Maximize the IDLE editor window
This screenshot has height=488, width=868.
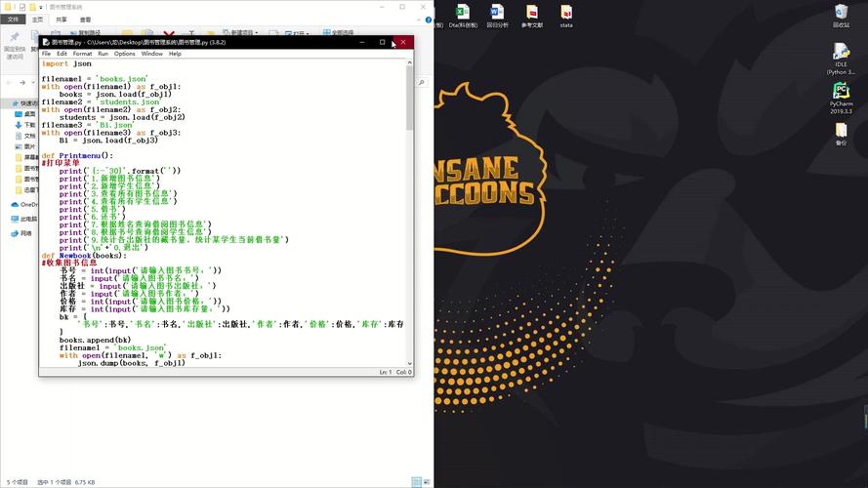tap(382, 42)
